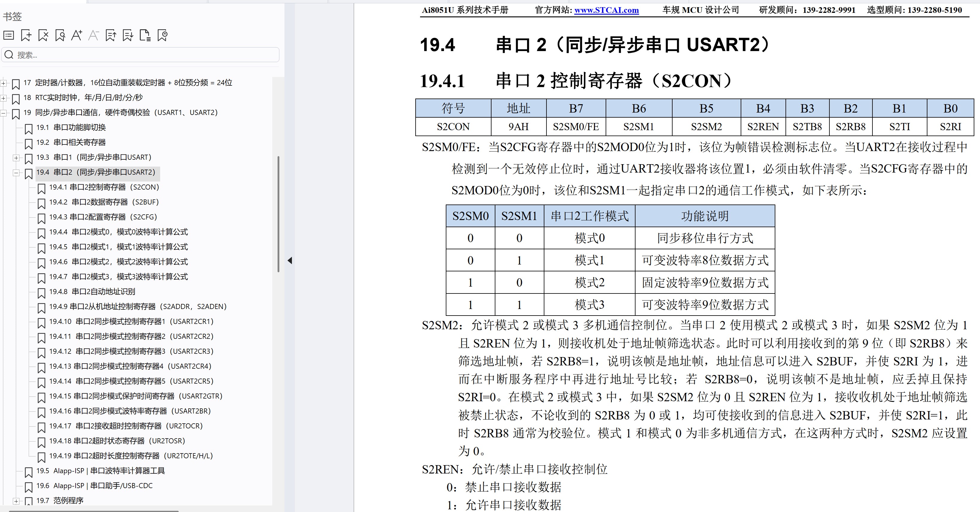
Task: Click bookmark icon beside chapter 17 entry
Action: point(16,84)
